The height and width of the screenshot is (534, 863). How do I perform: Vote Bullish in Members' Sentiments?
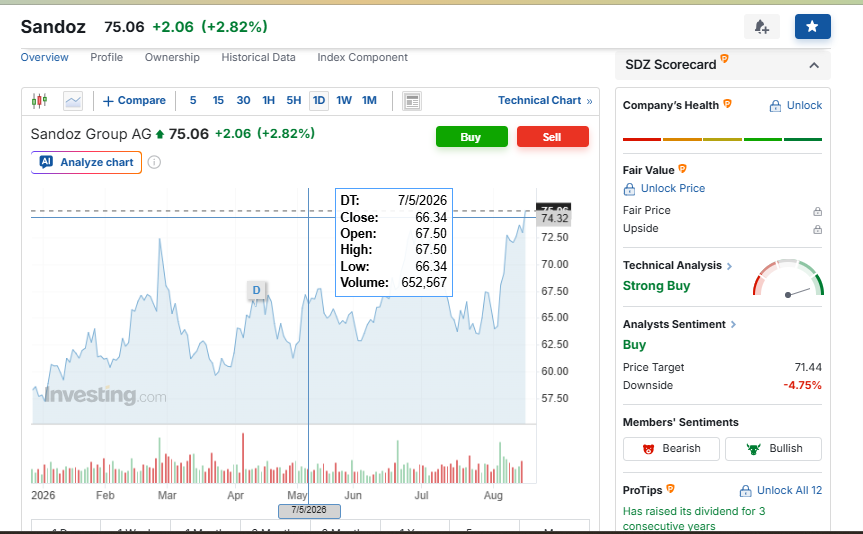(773, 449)
